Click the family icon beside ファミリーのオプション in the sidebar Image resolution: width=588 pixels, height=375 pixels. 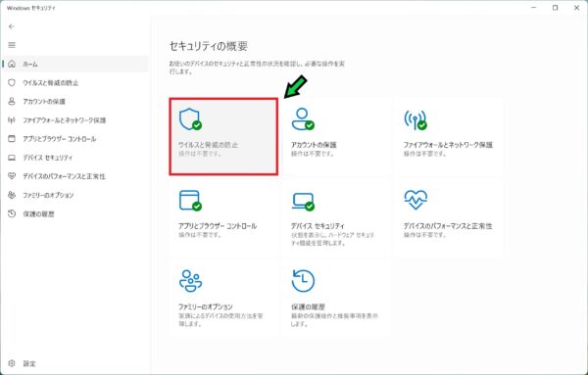(x=12, y=195)
